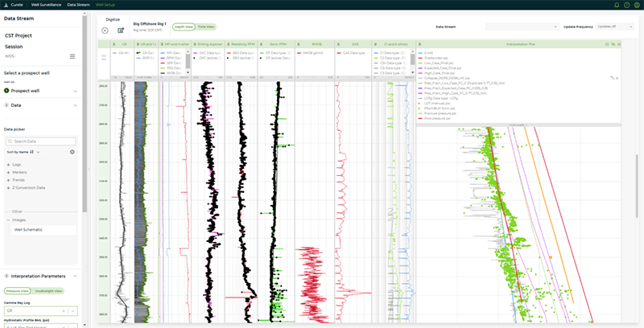Viewport: 644px width, 328px height.
Task: Open the Session hamburger menu icon
Action: (x=72, y=56)
